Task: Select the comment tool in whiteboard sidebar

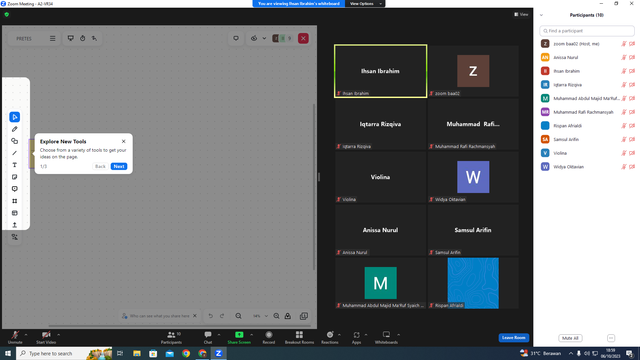Action: point(15,189)
